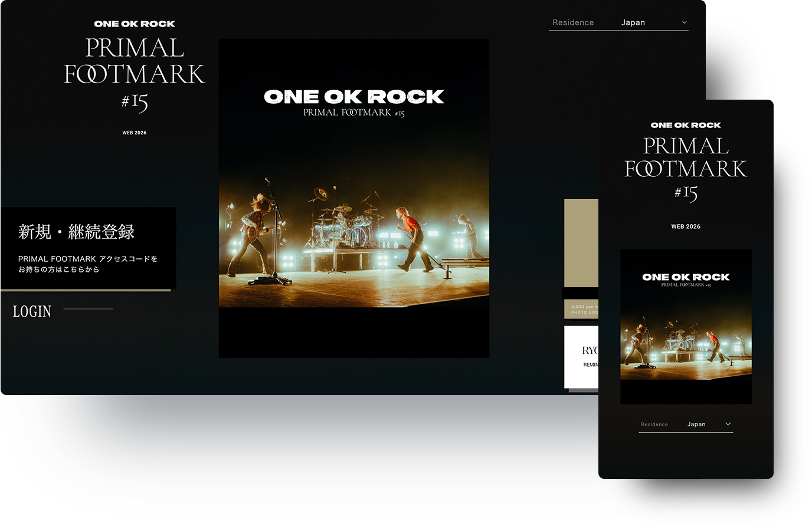The image size is (812, 526).
Task: Click the ONE OK ROCK heading in desktop header
Action: pyautogui.click(x=135, y=24)
